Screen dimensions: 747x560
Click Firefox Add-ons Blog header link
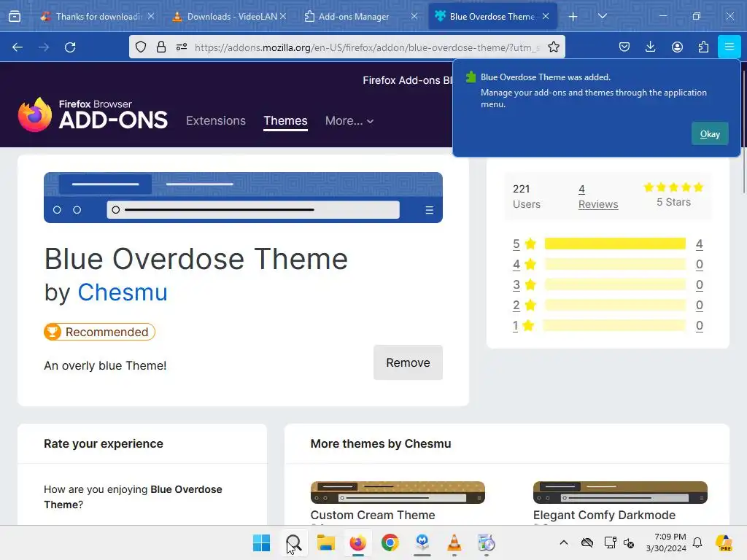click(408, 80)
